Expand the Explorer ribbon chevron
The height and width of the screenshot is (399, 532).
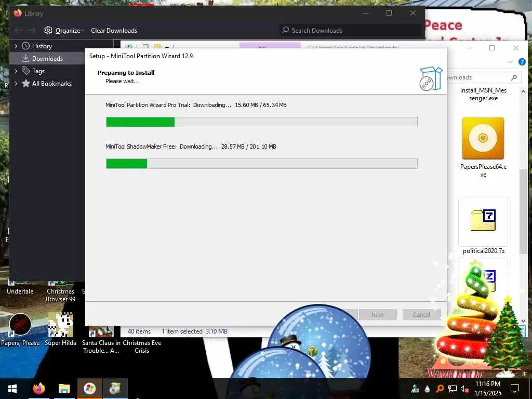(x=511, y=62)
